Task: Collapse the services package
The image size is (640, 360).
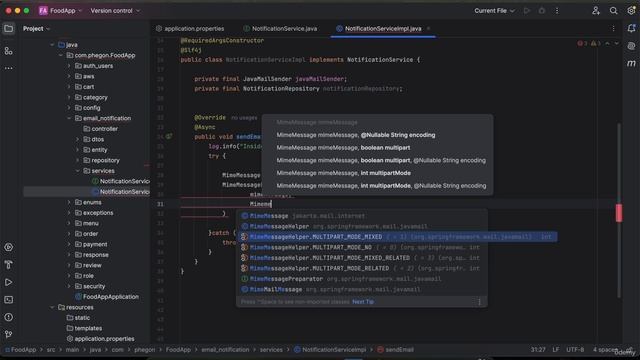Action: (77, 171)
